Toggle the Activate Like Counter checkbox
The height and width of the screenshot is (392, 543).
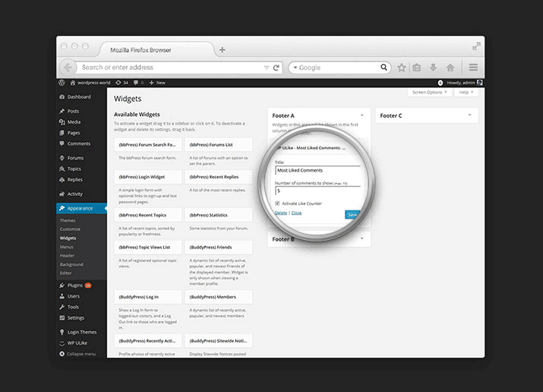[x=278, y=204]
